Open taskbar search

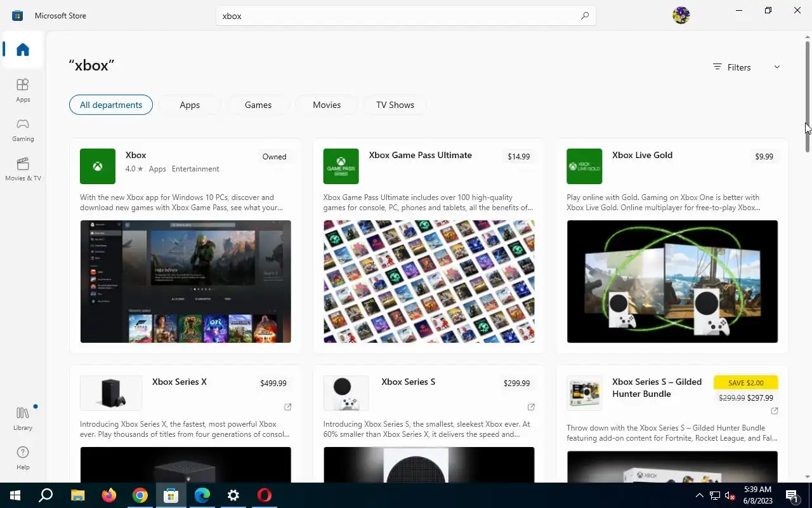click(46, 495)
